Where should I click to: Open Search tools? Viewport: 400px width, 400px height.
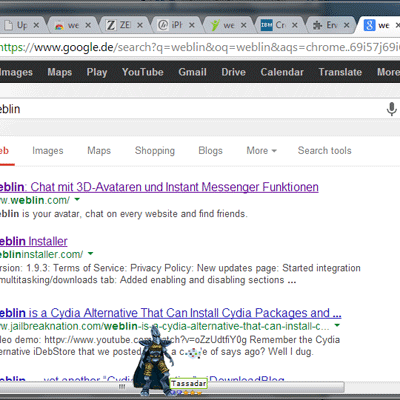325,151
